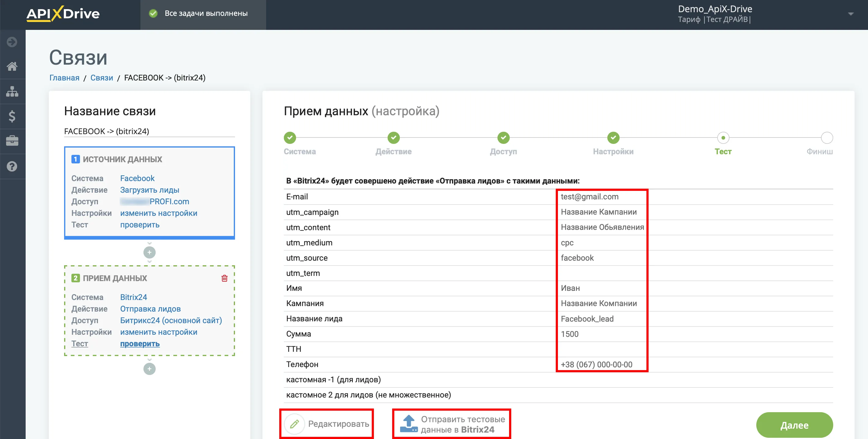This screenshot has width=868, height=439.
Task: Click the Иван name value
Action: (x=570, y=288)
